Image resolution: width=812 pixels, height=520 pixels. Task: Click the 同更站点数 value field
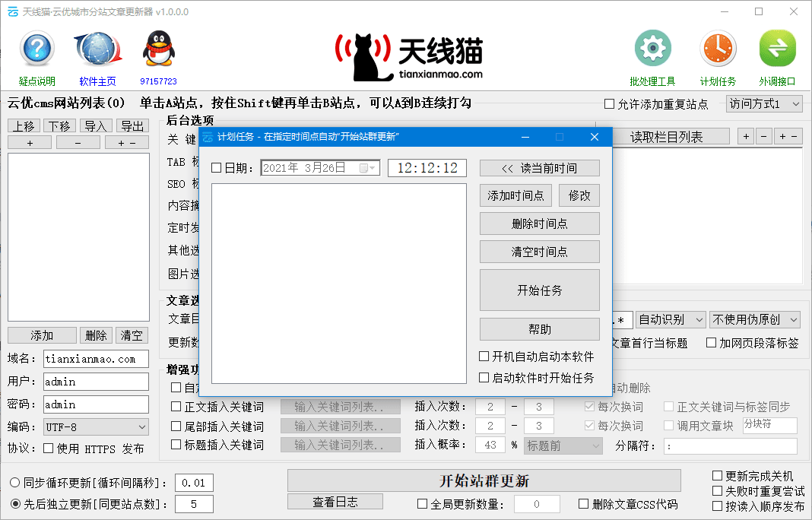194,504
